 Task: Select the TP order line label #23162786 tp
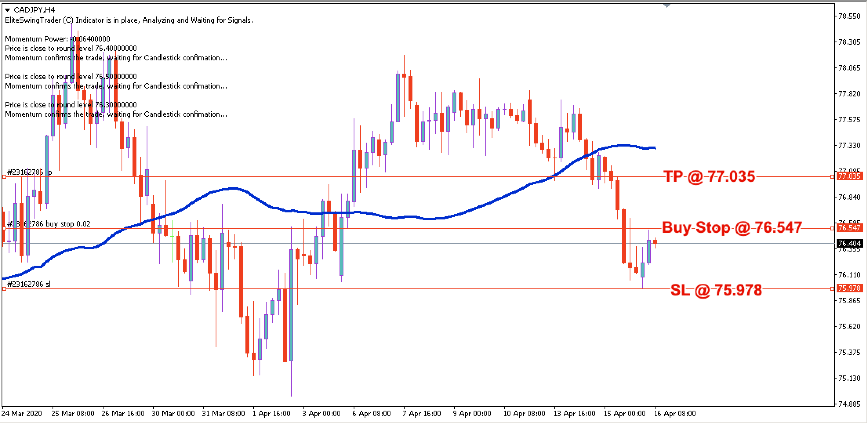point(29,172)
